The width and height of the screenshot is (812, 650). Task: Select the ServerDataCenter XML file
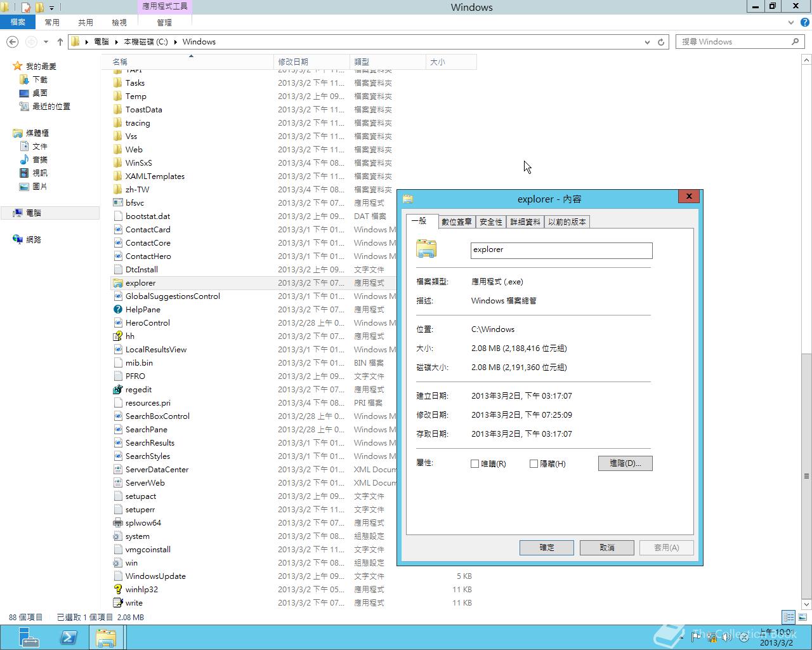click(157, 469)
